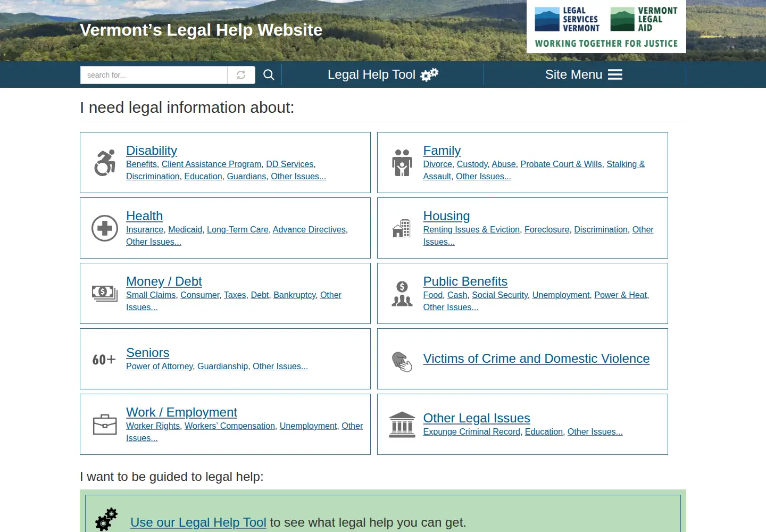Open Victims of Crime and Domestic Violence

[x=536, y=359]
